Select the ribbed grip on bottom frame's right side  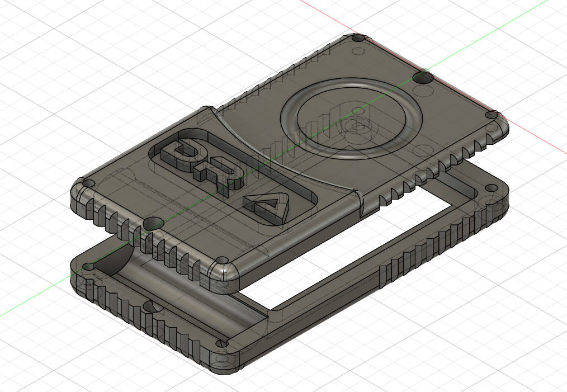[431, 252]
